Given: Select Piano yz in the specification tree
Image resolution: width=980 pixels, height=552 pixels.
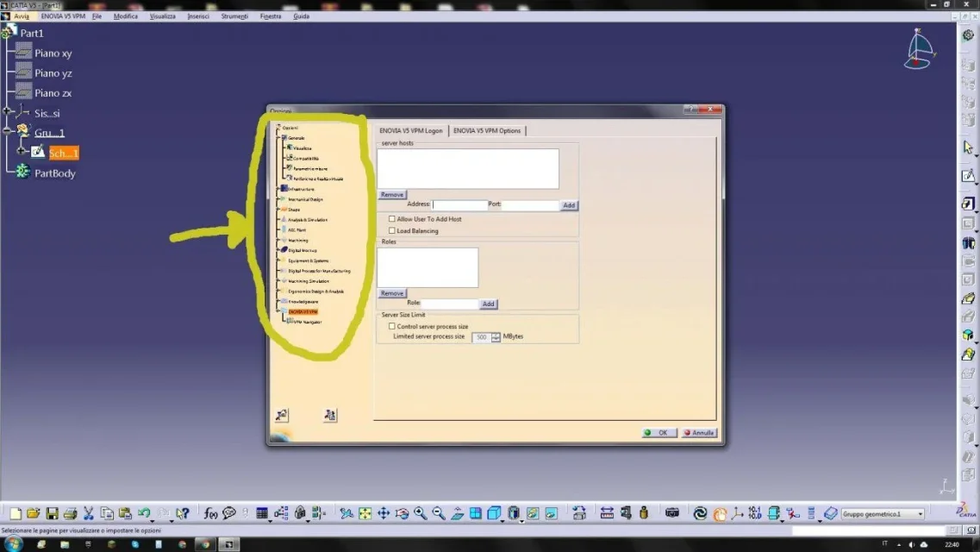Looking at the screenshot, I should pyautogui.click(x=53, y=73).
